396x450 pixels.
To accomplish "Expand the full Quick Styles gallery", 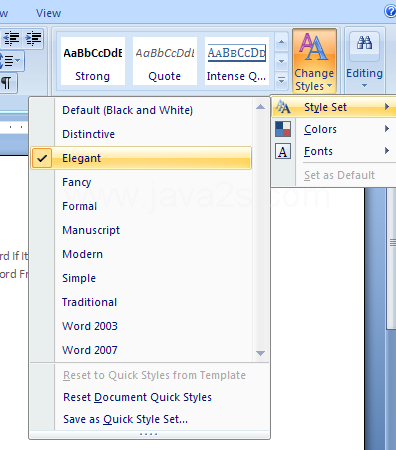I will tap(282, 81).
